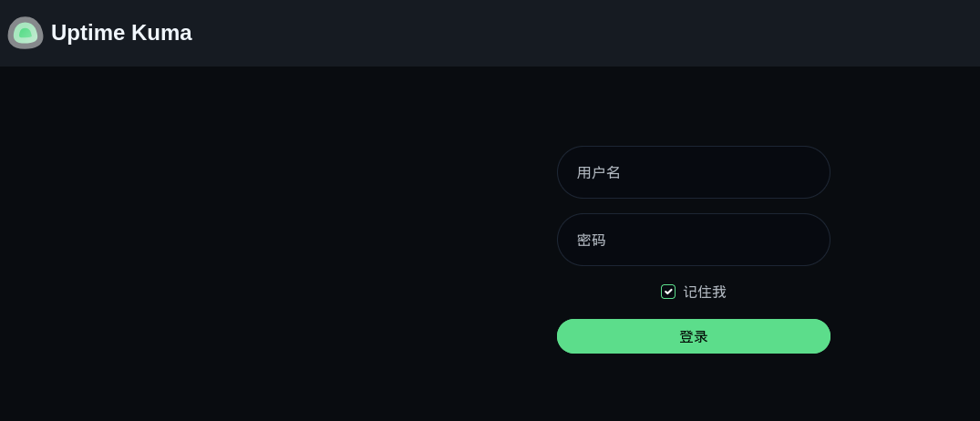Click the right end of the username field
980x421 pixels.
pos(806,172)
